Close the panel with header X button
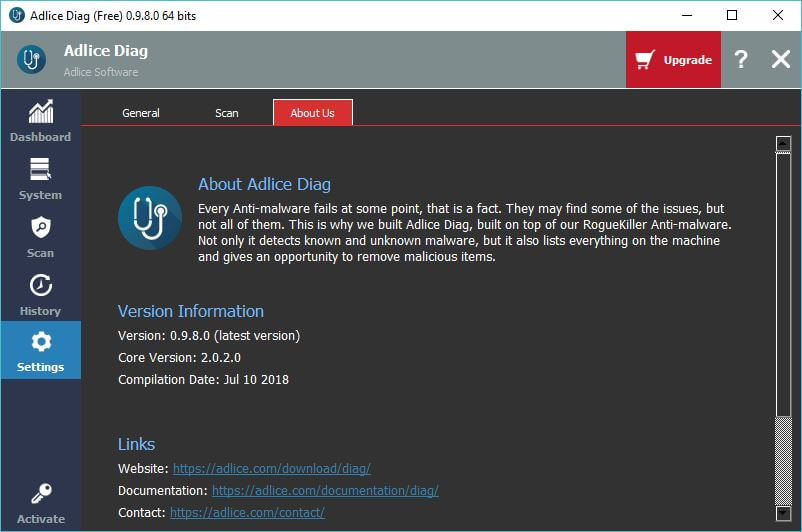The width and height of the screenshot is (802, 532). click(781, 60)
